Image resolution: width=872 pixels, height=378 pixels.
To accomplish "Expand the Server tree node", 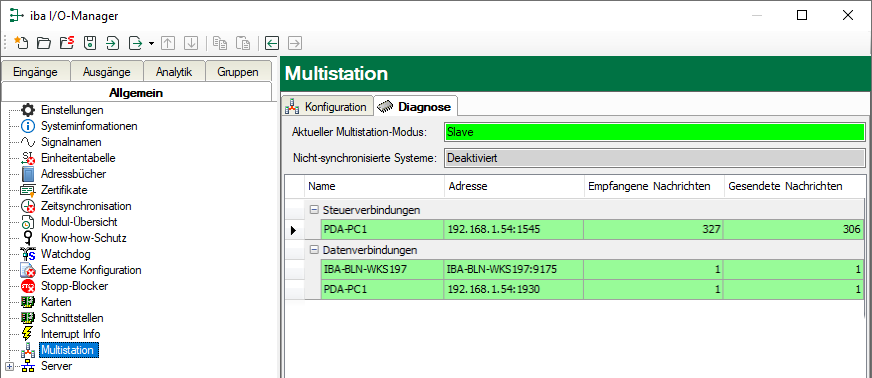I will 9,366.
